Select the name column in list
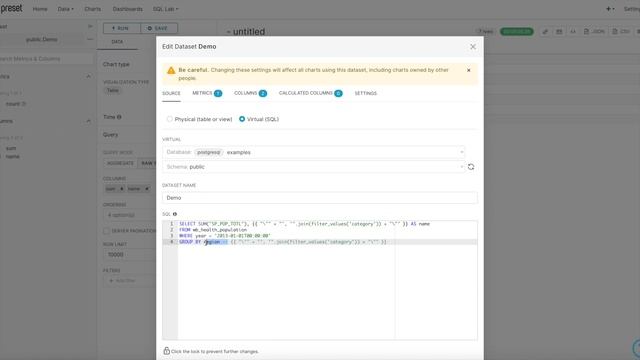Image resolution: width=640 pixels, height=360 pixels. point(12,156)
